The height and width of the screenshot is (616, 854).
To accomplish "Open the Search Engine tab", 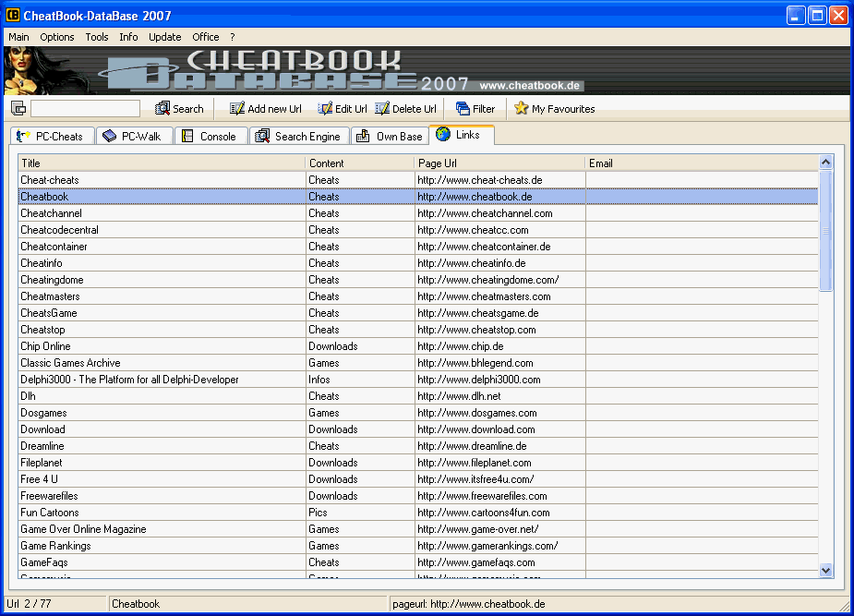I will pos(298,137).
